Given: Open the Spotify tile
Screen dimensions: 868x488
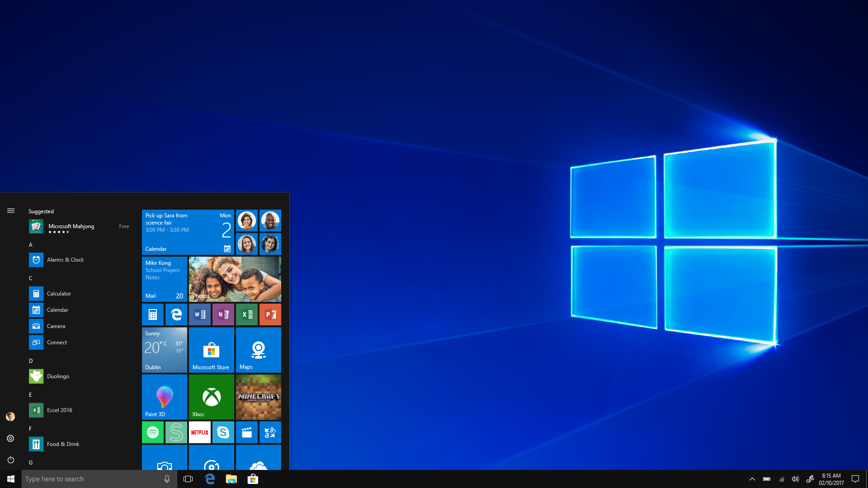Looking at the screenshot, I should (153, 432).
